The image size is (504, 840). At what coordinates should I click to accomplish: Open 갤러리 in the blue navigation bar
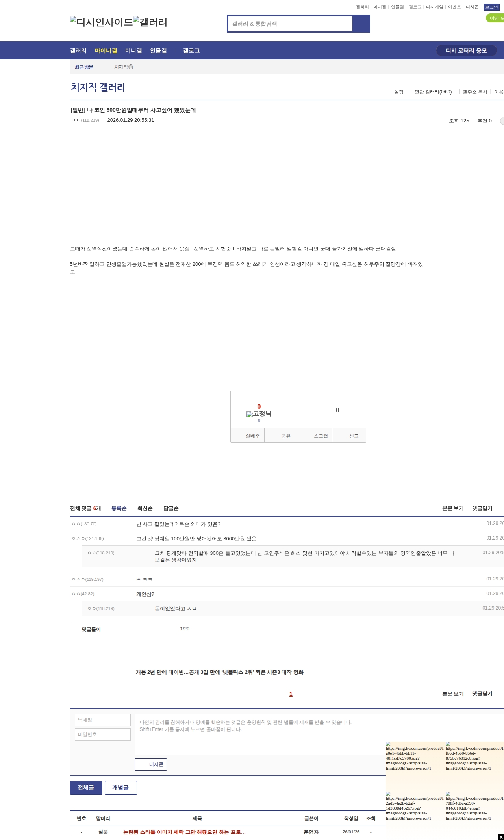coord(78,50)
